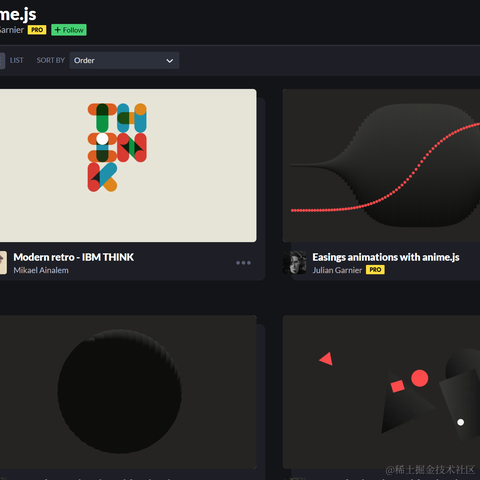Open the Sort By Order dropdown
The image size is (480, 480).
(124, 60)
